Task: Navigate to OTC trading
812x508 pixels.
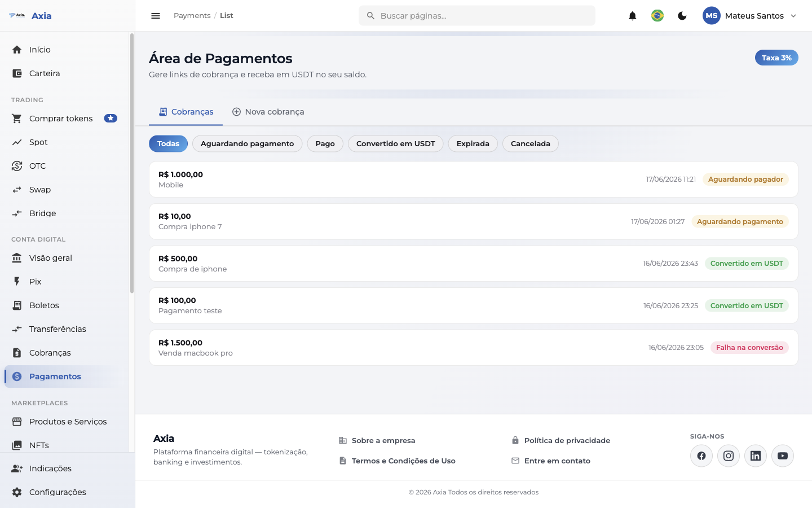Action: (64, 166)
